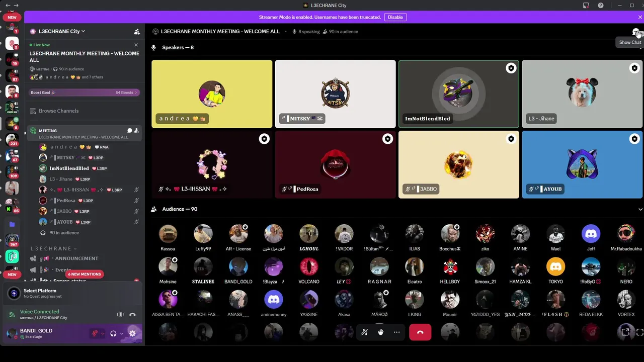644x362 pixels.
Task: Open the server folder icon in sidebar
Action: (12, 224)
